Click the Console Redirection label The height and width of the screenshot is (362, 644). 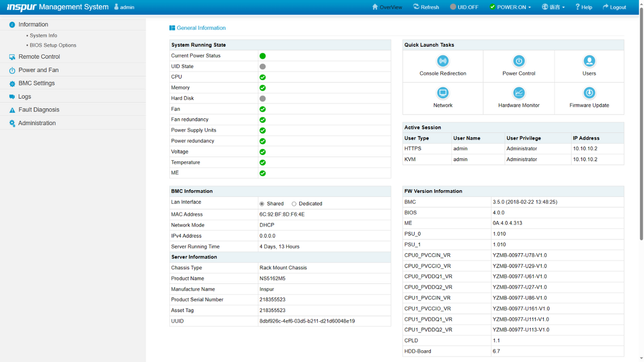442,73
